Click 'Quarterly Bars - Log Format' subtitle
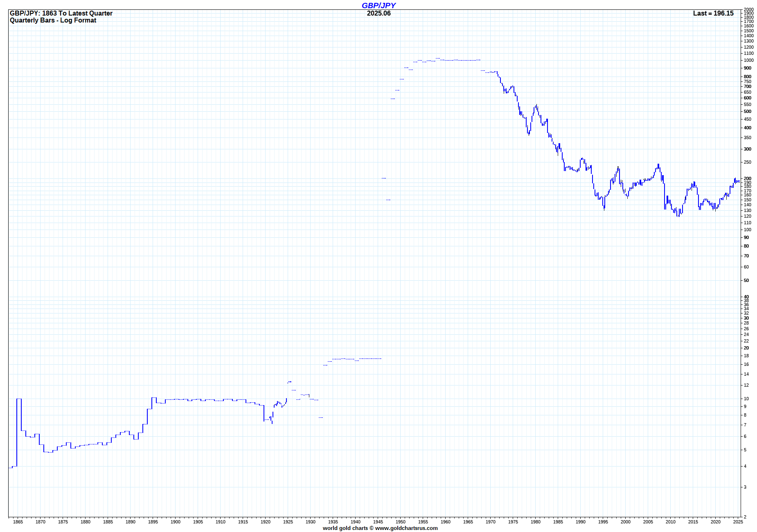757x532 pixels. pos(53,20)
